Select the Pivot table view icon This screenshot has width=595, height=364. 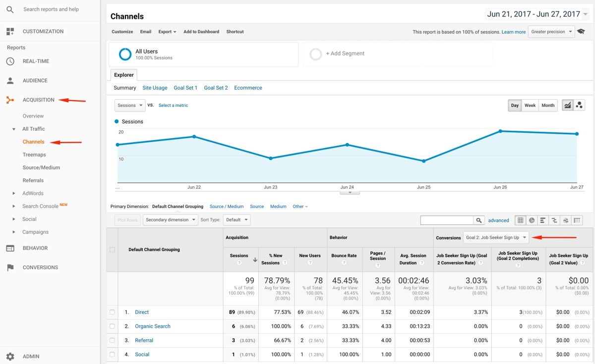point(577,220)
